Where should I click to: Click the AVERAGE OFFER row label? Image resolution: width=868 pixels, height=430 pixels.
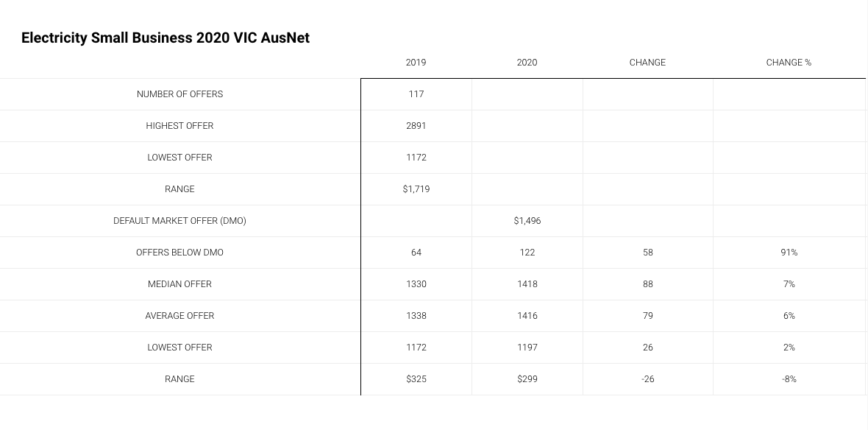[x=180, y=315]
